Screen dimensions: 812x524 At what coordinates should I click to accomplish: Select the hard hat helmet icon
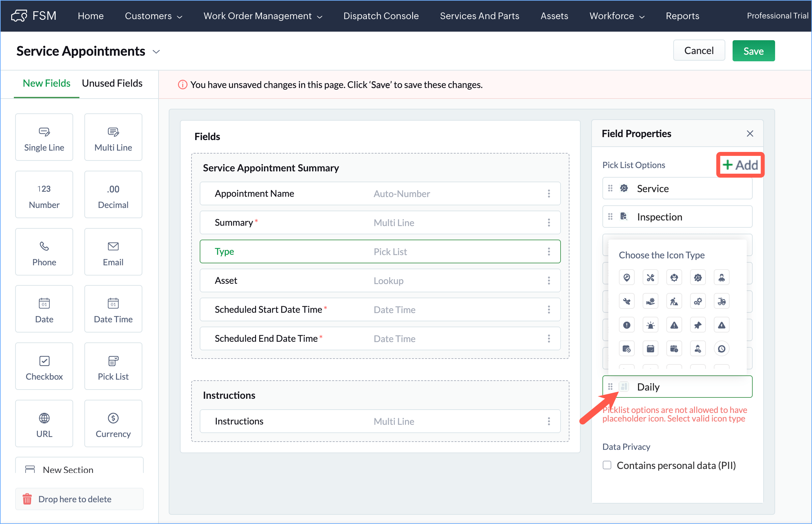click(x=674, y=277)
